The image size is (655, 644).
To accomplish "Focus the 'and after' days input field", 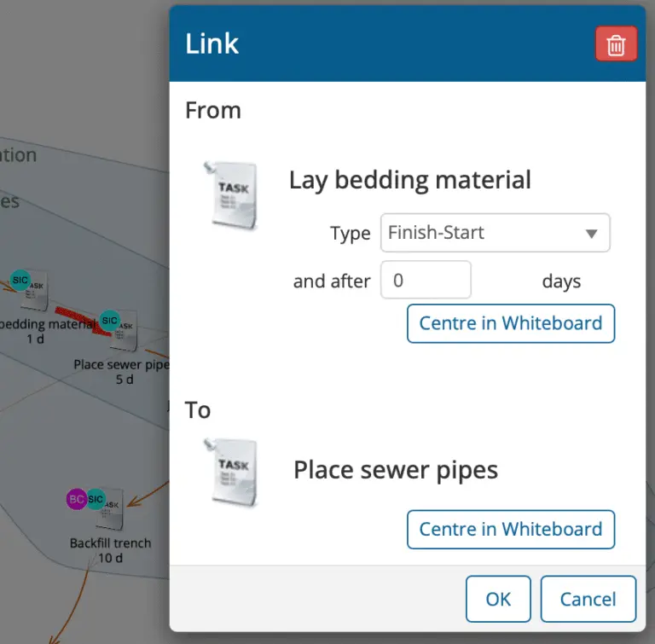I will pos(426,281).
